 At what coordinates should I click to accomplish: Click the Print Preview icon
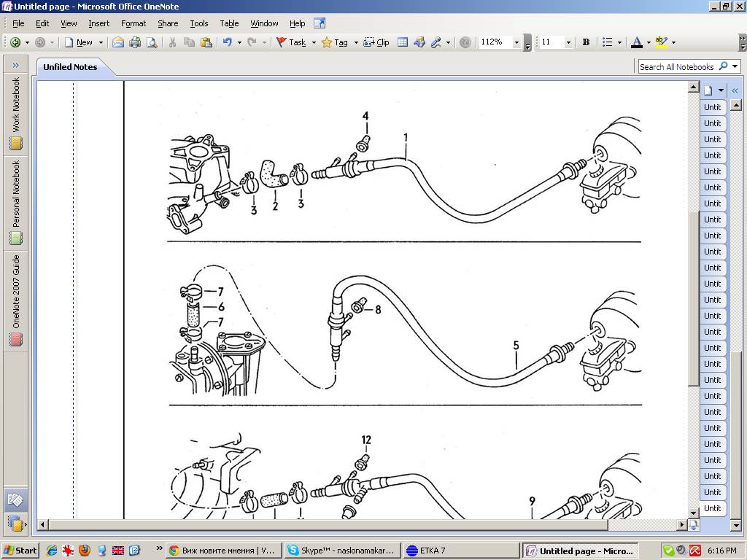(x=152, y=42)
